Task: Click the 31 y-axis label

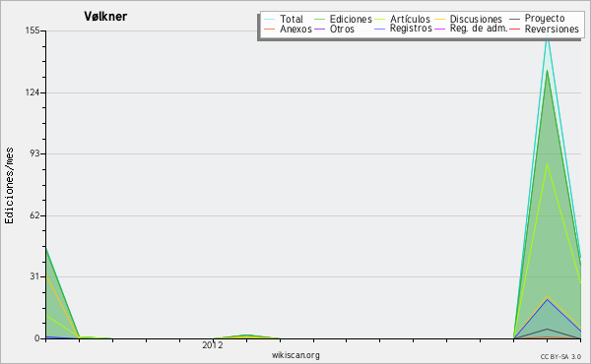Action: (x=35, y=276)
